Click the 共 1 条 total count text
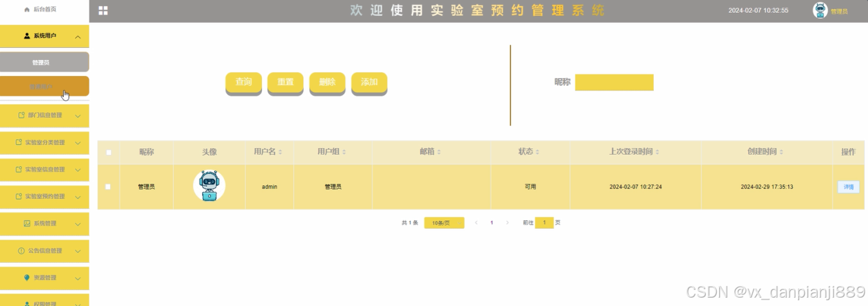868x306 pixels. click(x=410, y=223)
